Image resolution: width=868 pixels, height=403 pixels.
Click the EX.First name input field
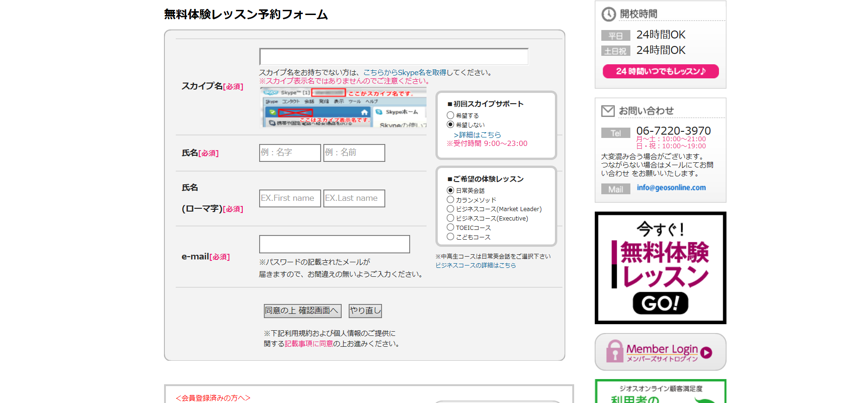pos(290,198)
